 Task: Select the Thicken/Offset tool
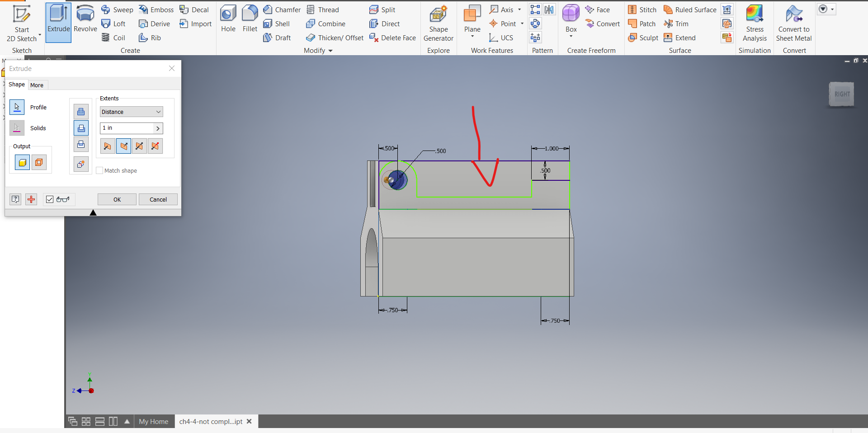(x=335, y=38)
